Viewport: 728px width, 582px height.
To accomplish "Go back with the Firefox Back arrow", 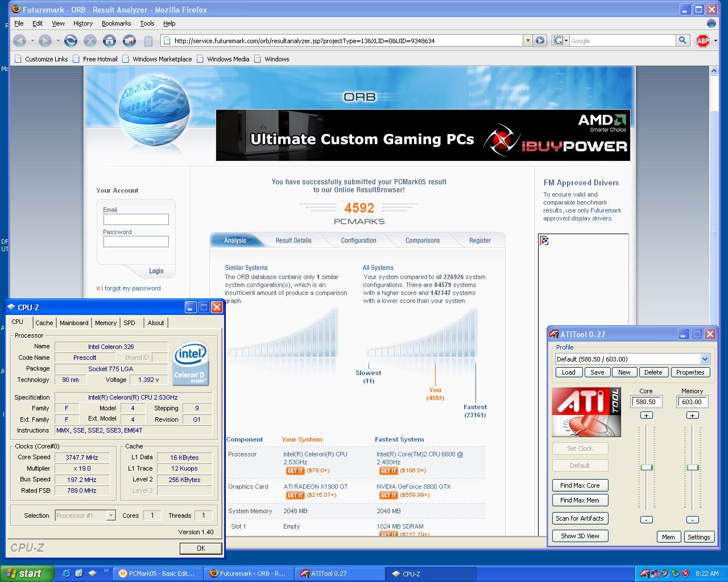I will tap(19, 40).
